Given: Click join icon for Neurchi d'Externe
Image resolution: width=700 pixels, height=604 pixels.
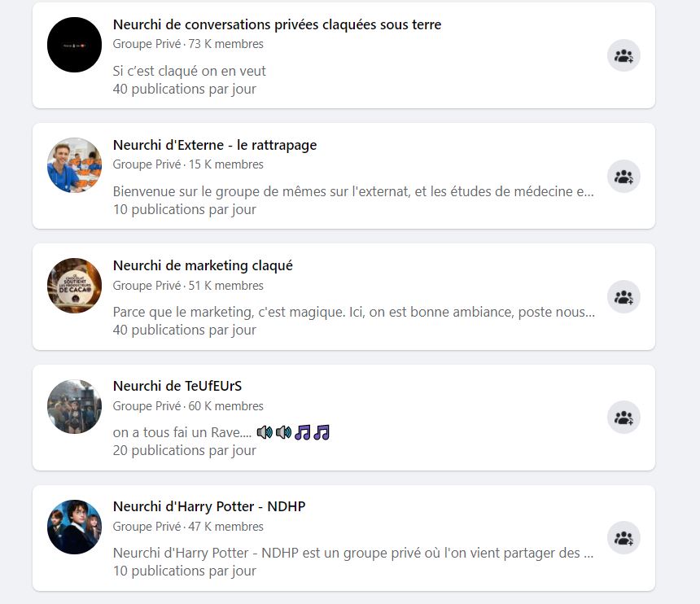Looking at the screenshot, I should click(x=623, y=177).
